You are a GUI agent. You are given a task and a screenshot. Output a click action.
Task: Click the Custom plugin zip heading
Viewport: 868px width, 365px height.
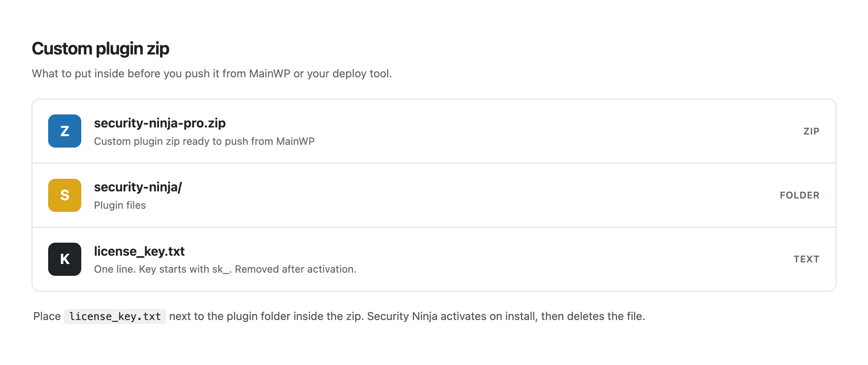(x=101, y=49)
